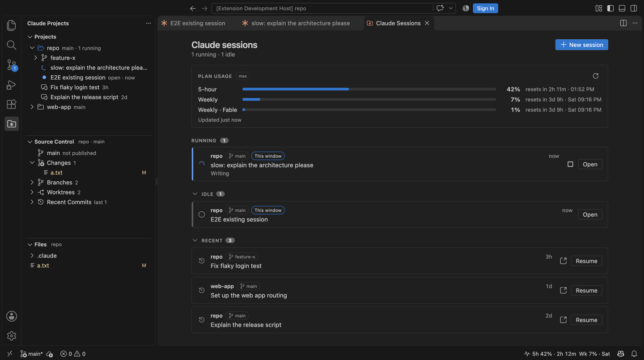Switch to the E2E existing session tab

tap(193, 23)
